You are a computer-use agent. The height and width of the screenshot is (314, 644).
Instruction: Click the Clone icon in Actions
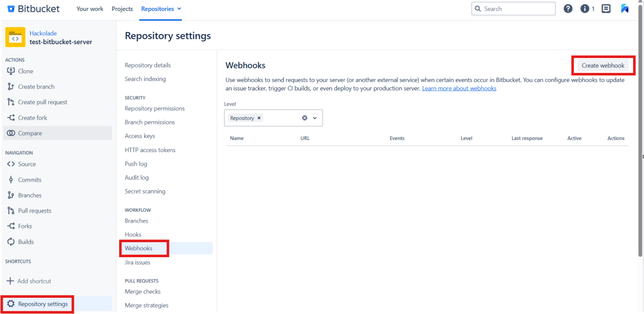pos(11,71)
